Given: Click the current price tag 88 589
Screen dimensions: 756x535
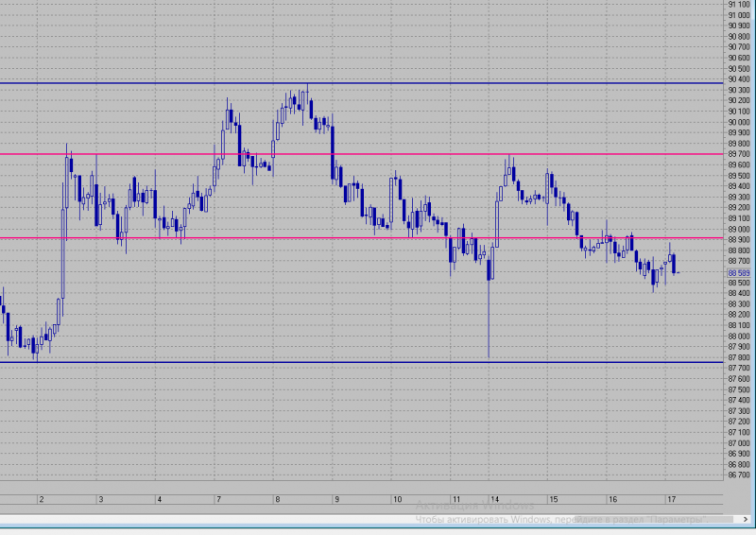Looking at the screenshot, I should pyautogui.click(x=739, y=273).
